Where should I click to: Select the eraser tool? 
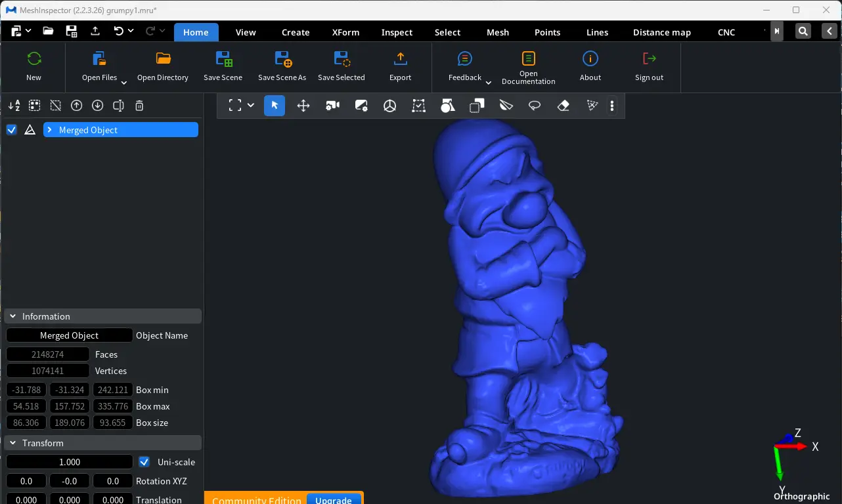[564, 106]
